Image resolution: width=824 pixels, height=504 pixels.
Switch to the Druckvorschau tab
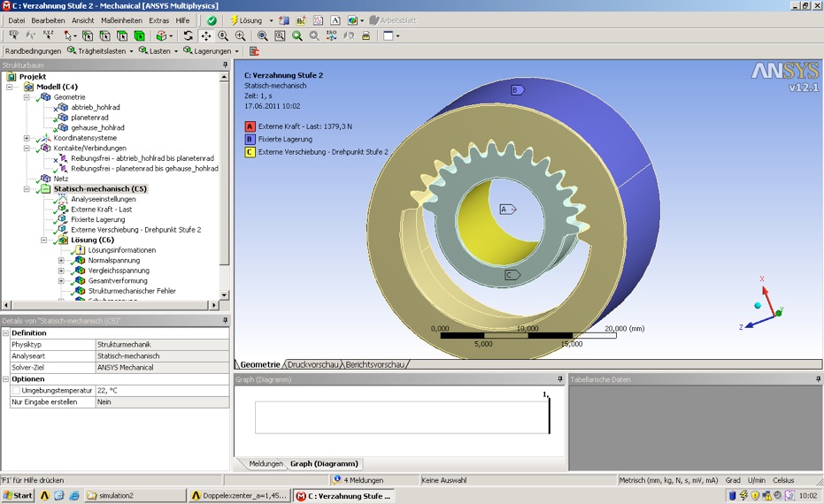[x=312, y=364]
